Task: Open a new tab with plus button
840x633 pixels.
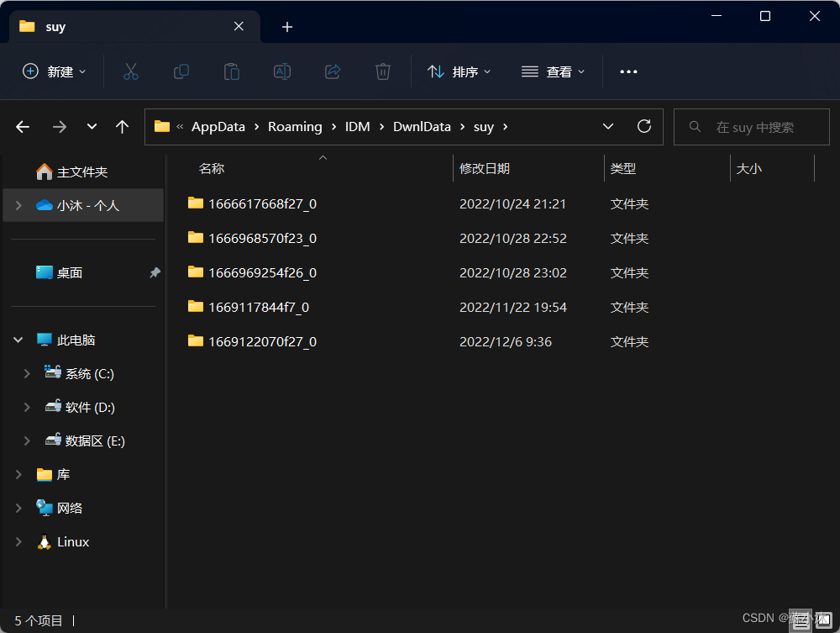Action: pos(287,27)
